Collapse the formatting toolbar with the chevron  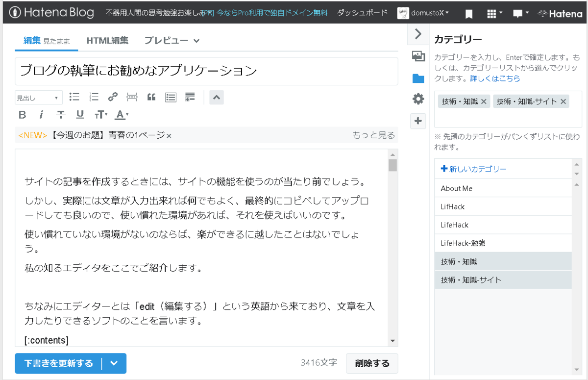click(x=216, y=97)
